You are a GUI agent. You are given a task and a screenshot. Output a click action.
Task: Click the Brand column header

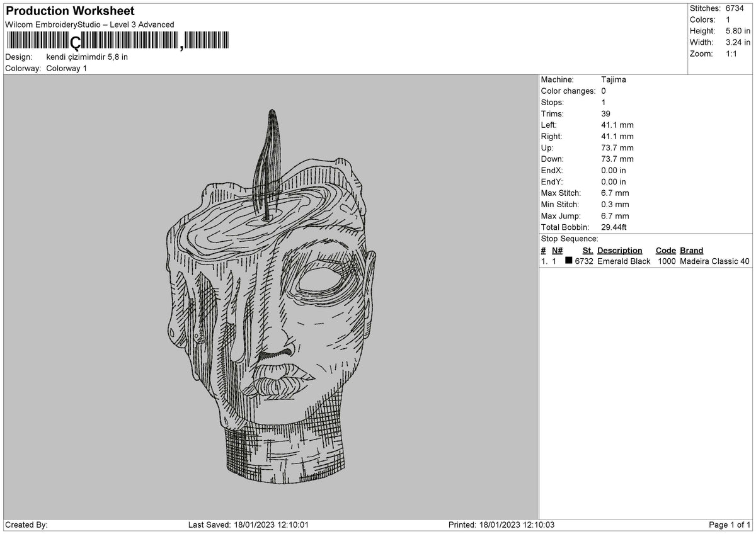pos(692,251)
